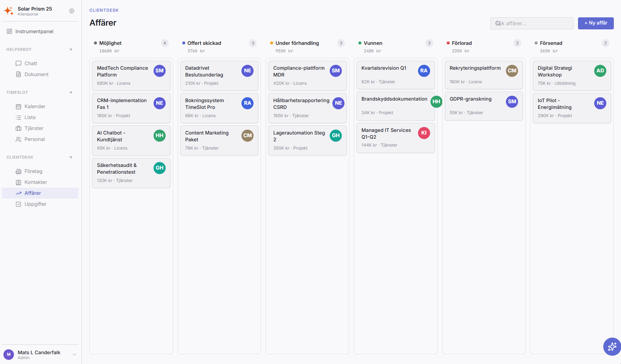Select the Kalender calendar icon

click(19, 106)
